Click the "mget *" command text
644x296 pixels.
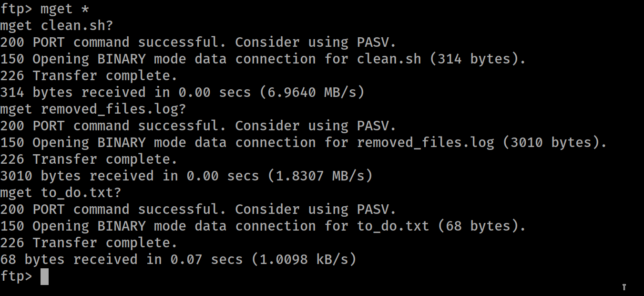[65, 9]
